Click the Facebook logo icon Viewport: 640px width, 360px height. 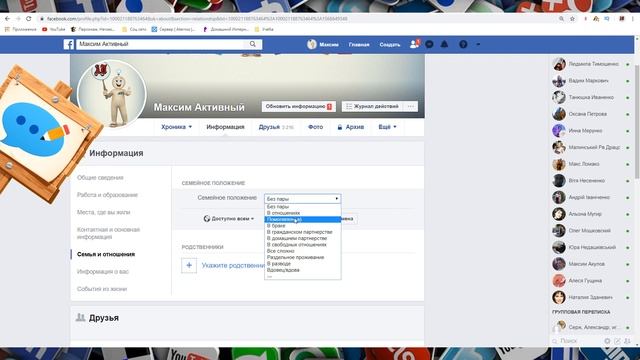pos(69,44)
